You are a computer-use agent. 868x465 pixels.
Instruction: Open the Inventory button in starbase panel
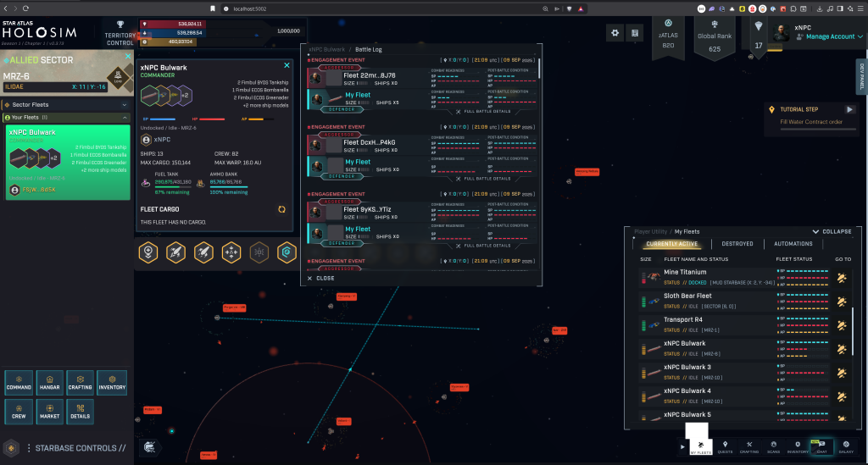(112, 383)
